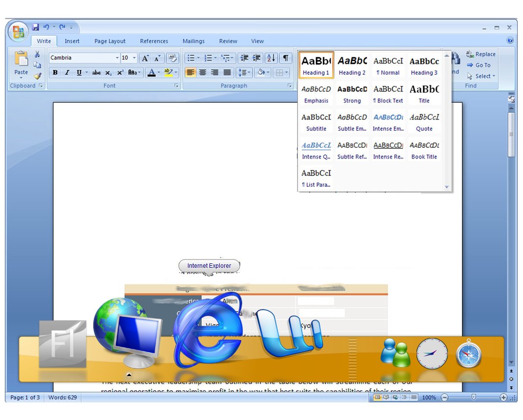This screenshot has height=420, width=523.
Task: Toggle Italic formatting
Action: (67, 73)
